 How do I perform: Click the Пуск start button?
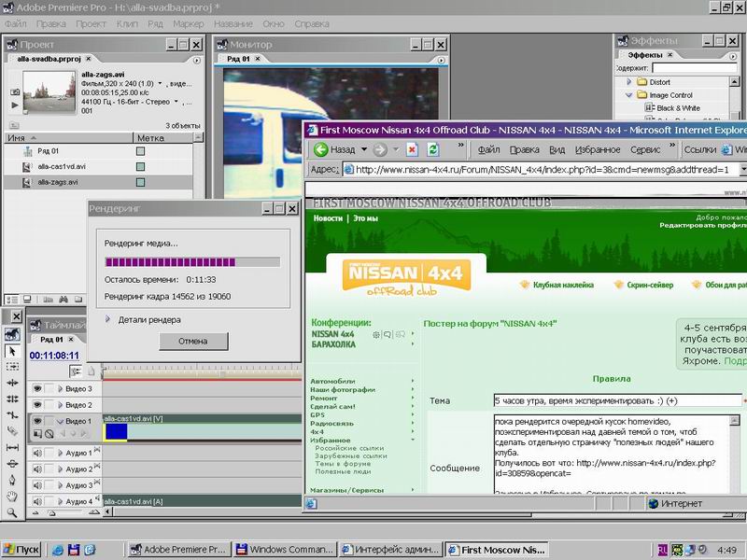click(x=21, y=550)
